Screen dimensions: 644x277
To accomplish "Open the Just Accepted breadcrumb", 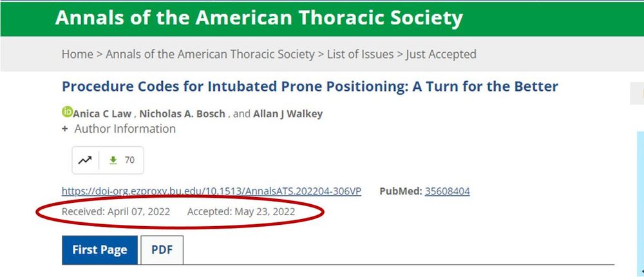I will pos(441,54).
